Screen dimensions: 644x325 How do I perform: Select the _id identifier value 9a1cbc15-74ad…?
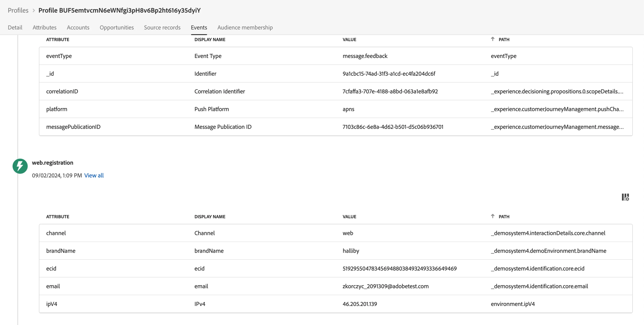coord(388,74)
